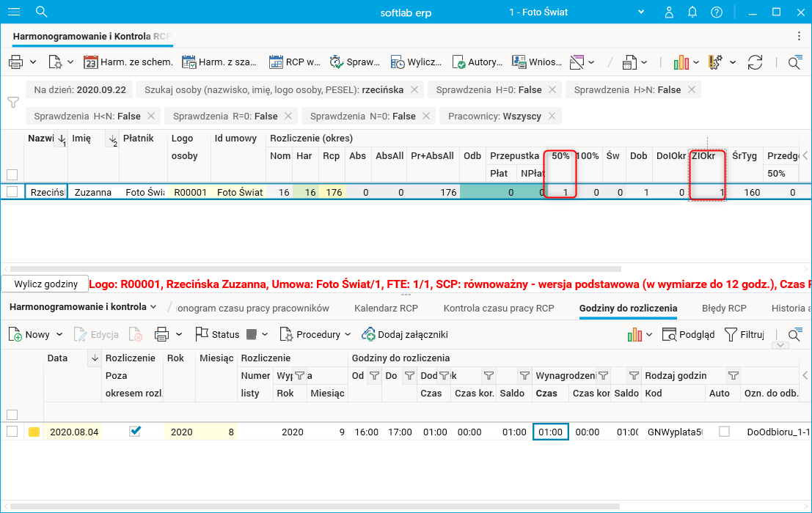The width and height of the screenshot is (812, 513).
Task: Click the gray status color square
Action: pyautogui.click(x=252, y=335)
